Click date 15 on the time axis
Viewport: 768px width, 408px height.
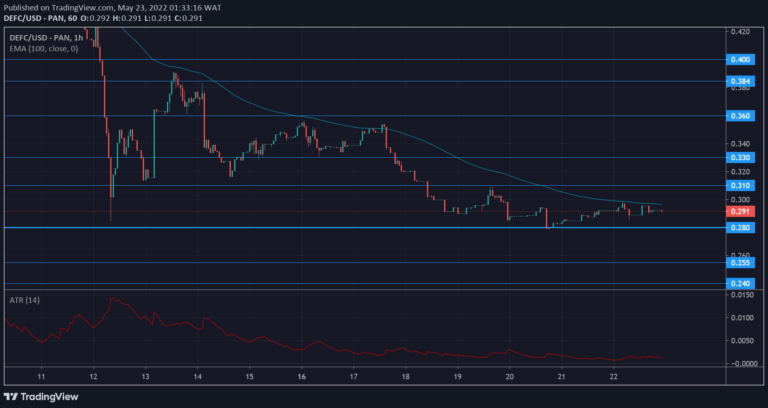[x=249, y=377]
